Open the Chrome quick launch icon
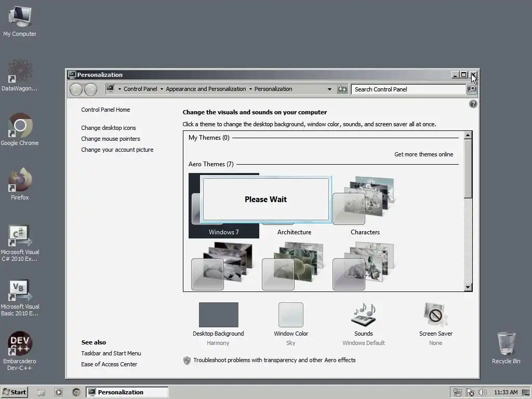The height and width of the screenshot is (399, 532). point(76,393)
